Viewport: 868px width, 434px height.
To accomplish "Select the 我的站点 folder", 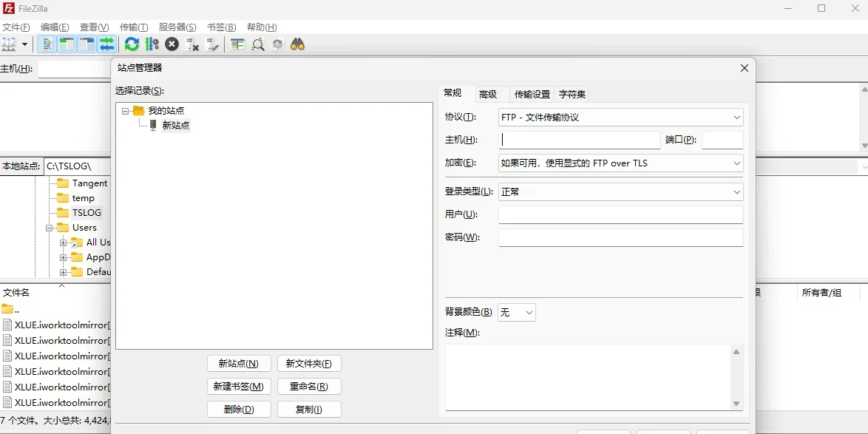I will (166, 111).
